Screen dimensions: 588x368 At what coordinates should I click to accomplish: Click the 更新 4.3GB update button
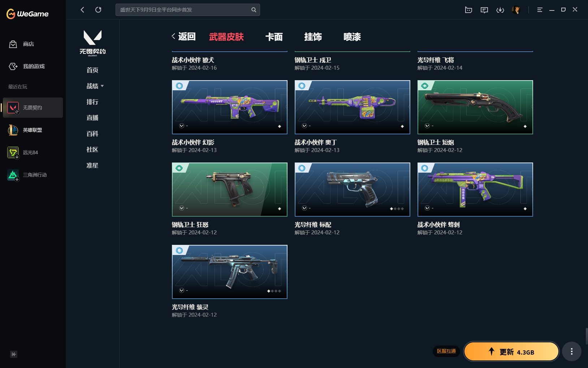[511, 352]
